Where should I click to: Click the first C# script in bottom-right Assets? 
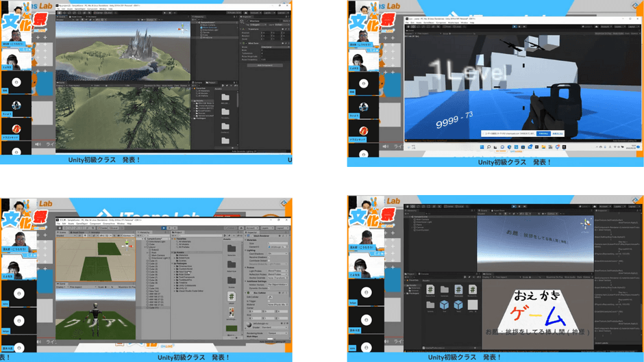430,289
